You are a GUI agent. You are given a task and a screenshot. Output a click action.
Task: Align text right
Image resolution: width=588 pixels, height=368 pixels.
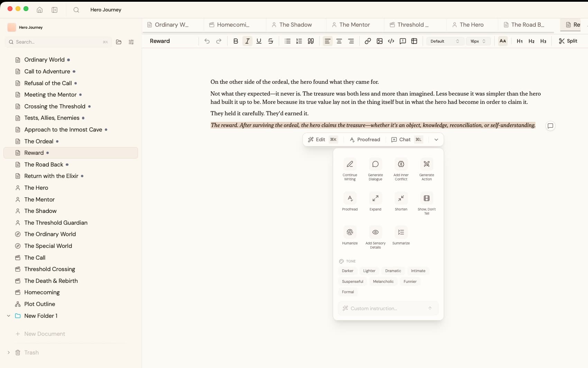tap(351, 41)
